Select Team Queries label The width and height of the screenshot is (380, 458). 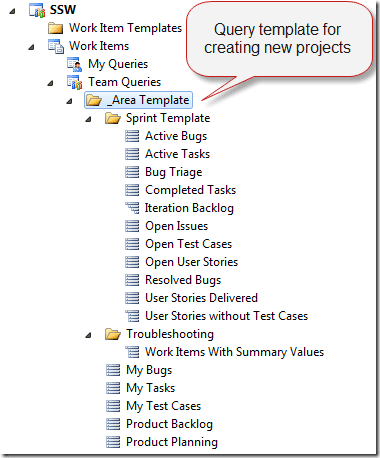124,82
